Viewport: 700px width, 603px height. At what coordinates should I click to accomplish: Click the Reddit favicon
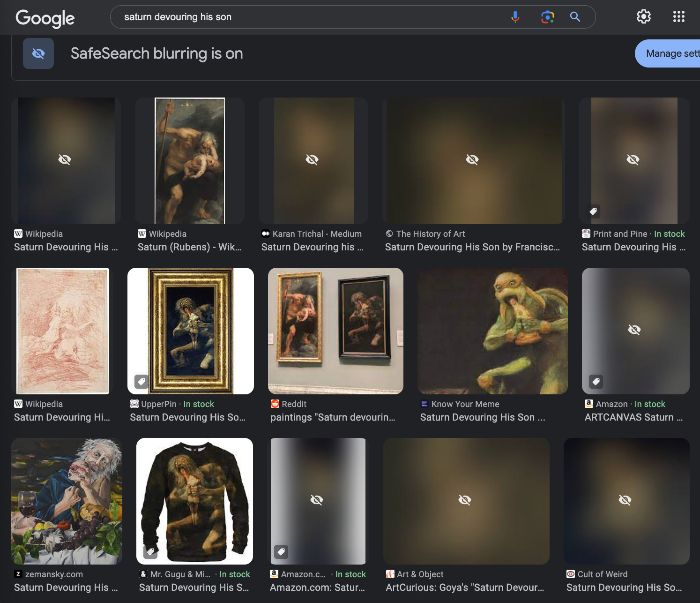coord(275,404)
